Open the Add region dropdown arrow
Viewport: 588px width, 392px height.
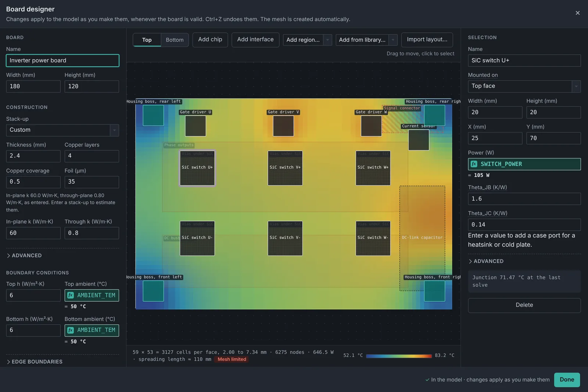327,40
